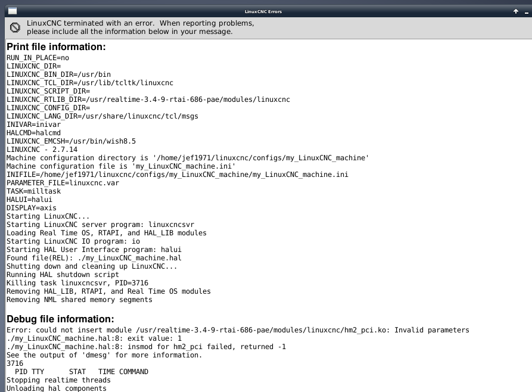The height and width of the screenshot is (392, 532).
Task: Select the line 'LINUXCNC_DIR='
Action: point(33,66)
